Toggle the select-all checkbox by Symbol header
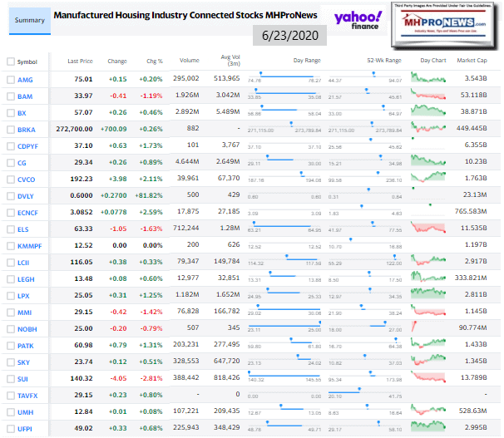Image resolution: width=504 pixels, height=438 pixels. [10, 62]
